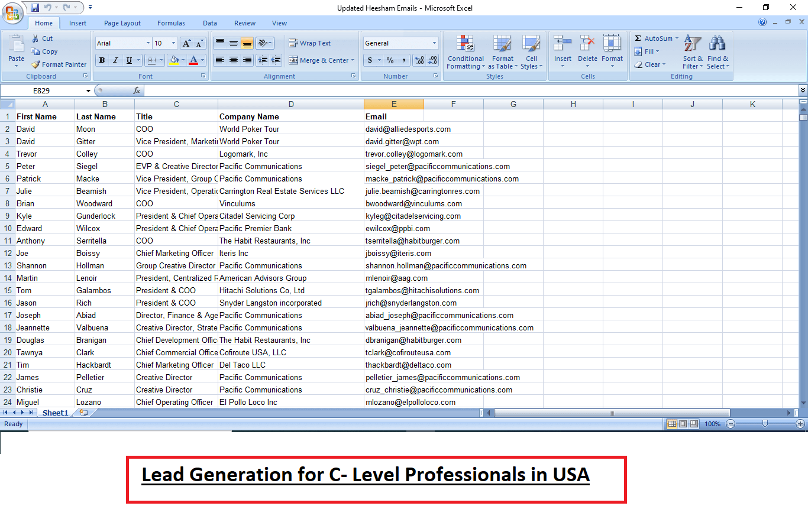Apply Merge & Center to selection
The image size is (808, 532).
322,60
